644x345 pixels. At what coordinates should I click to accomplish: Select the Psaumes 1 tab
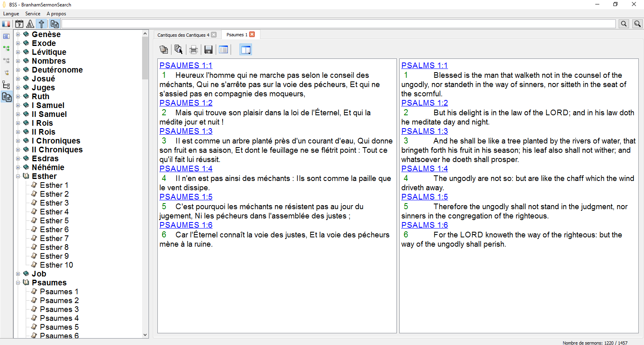237,35
